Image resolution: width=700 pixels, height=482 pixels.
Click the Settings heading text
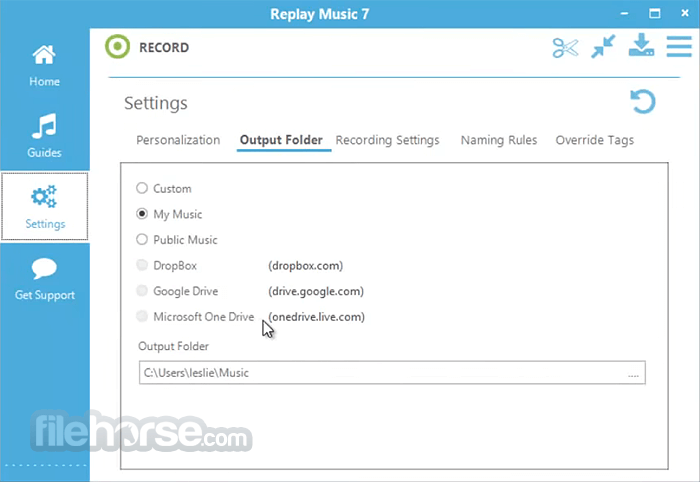pyautogui.click(x=156, y=103)
